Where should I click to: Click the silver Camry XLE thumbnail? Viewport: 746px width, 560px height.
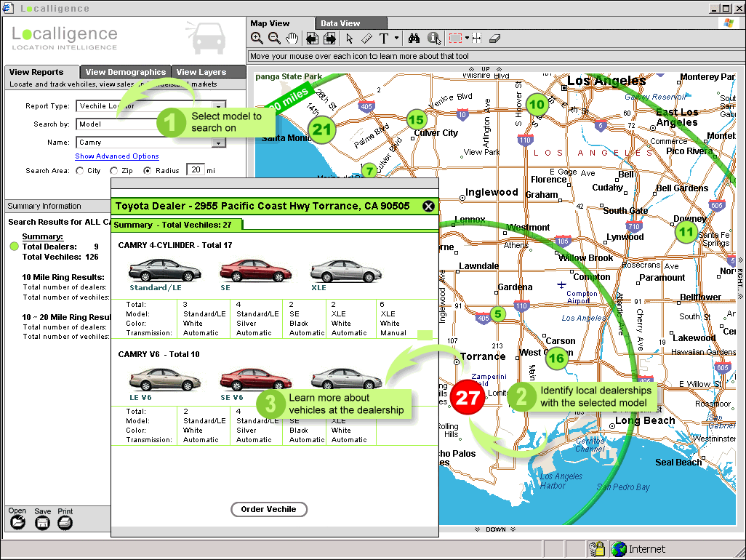click(x=346, y=271)
